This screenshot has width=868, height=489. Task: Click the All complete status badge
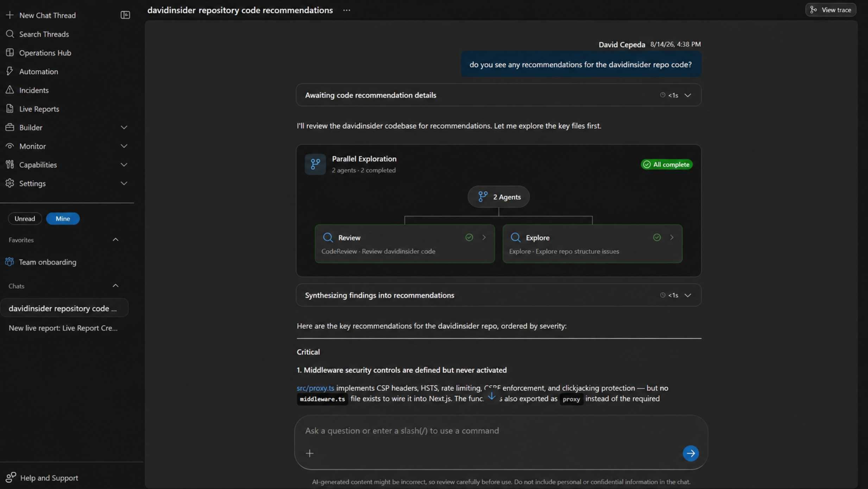(666, 164)
